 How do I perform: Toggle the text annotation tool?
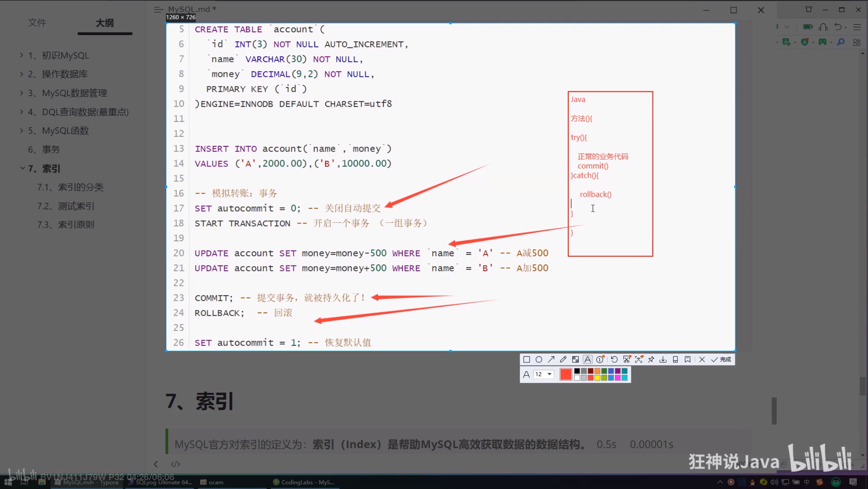click(x=588, y=360)
